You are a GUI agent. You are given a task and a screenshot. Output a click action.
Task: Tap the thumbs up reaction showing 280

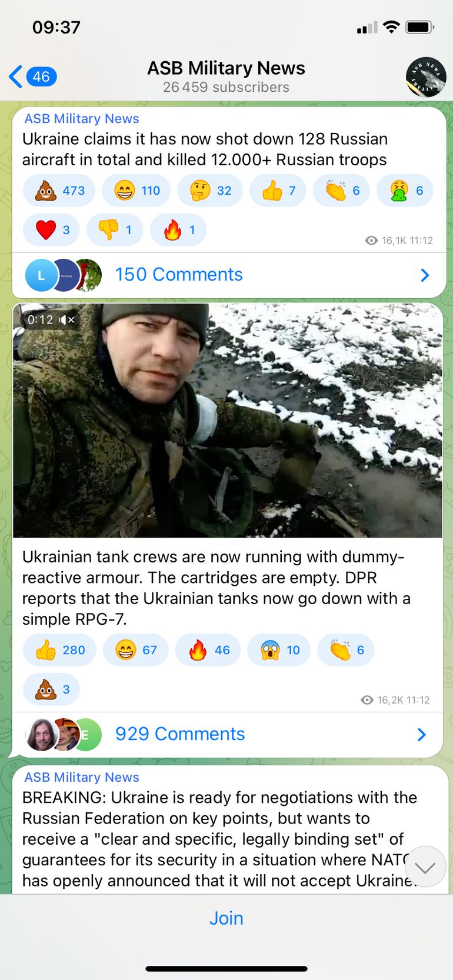pos(59,650)
